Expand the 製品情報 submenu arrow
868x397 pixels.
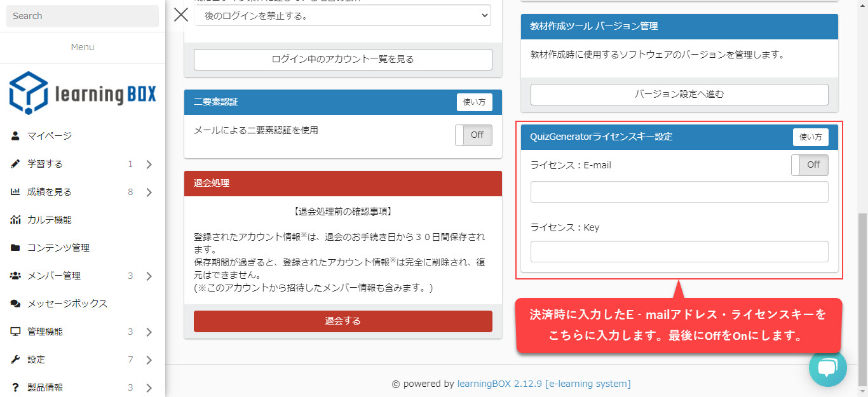(149, 388)
